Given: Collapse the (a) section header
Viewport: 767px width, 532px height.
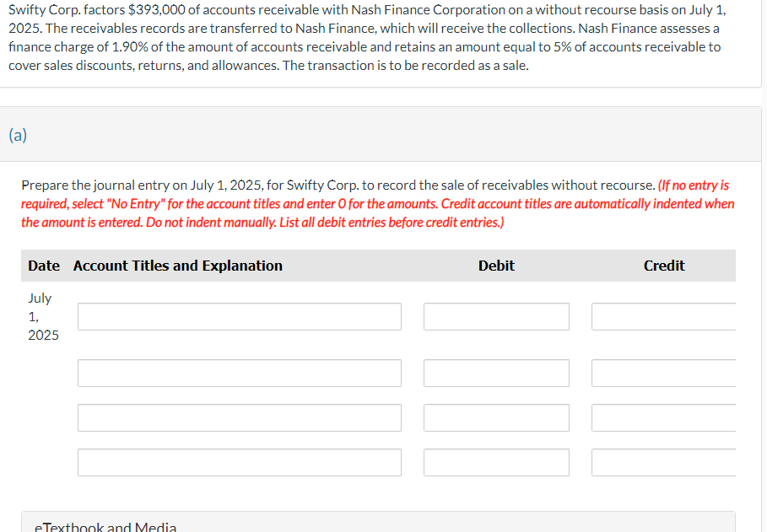Looking at the screenshot, I should point(17,135).
